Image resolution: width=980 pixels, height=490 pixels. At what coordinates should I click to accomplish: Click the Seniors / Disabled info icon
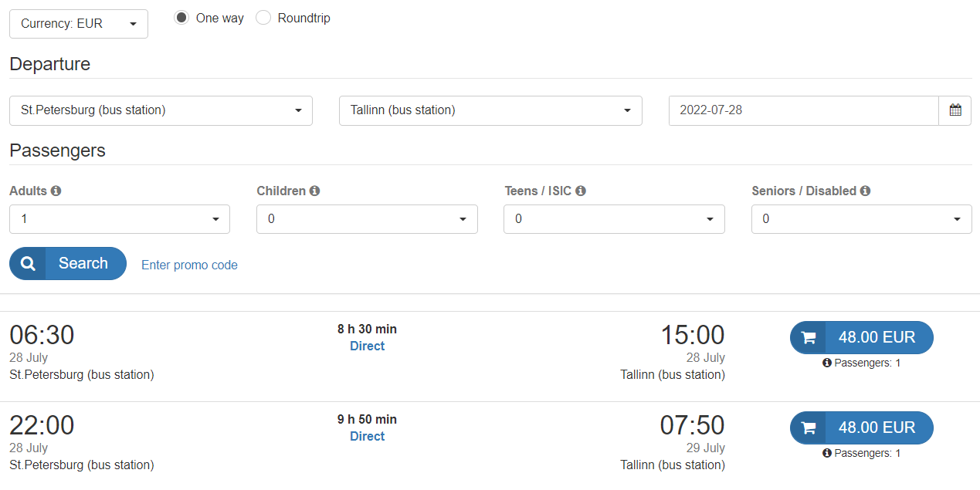[x=866, y=191]
